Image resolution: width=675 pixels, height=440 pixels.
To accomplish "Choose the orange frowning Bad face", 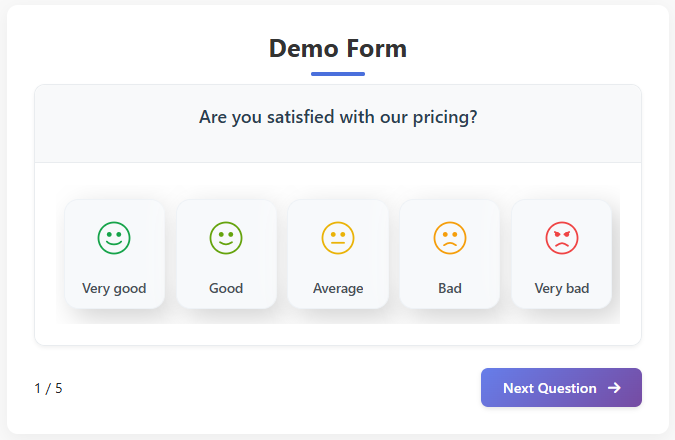I will click(x=450, y=238).
